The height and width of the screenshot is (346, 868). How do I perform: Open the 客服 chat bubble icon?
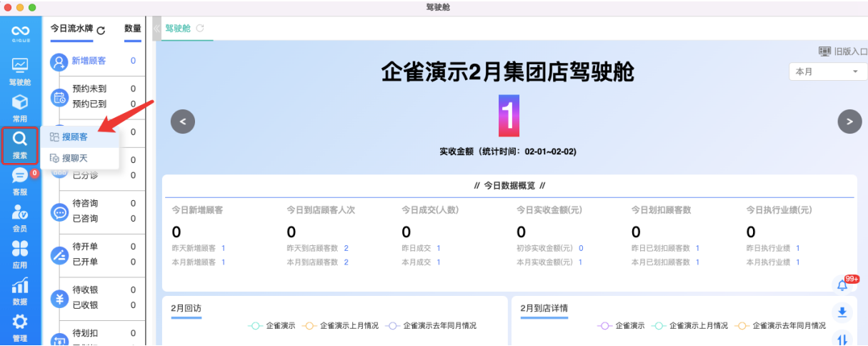click(20, 180)
